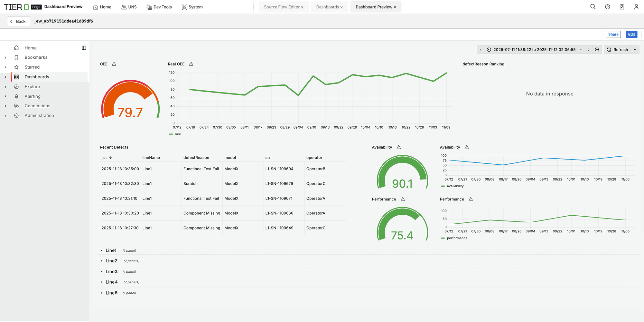Open the time range picker
The height and width of the screenshot is (322, 644).
click(x=534, y=50)
